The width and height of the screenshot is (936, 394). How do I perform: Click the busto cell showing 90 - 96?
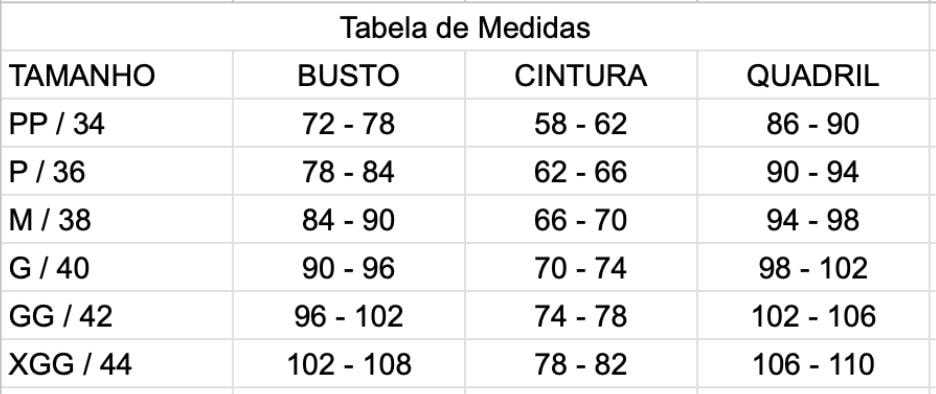(x=349, y=268)
